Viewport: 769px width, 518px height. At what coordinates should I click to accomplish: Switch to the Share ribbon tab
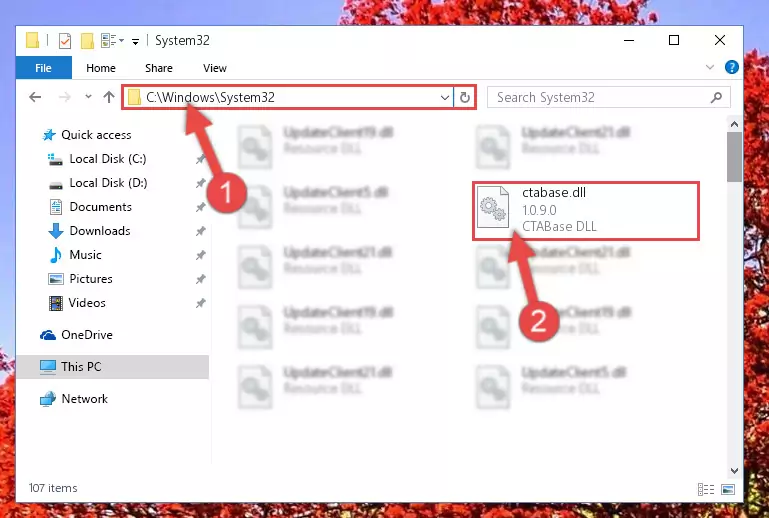[159, 68]
